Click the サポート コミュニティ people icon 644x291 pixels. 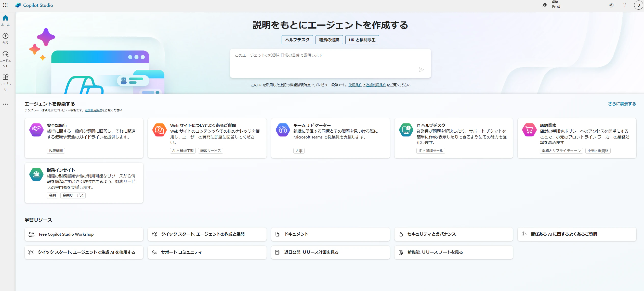pyautogui.click(x=154, y=252)
